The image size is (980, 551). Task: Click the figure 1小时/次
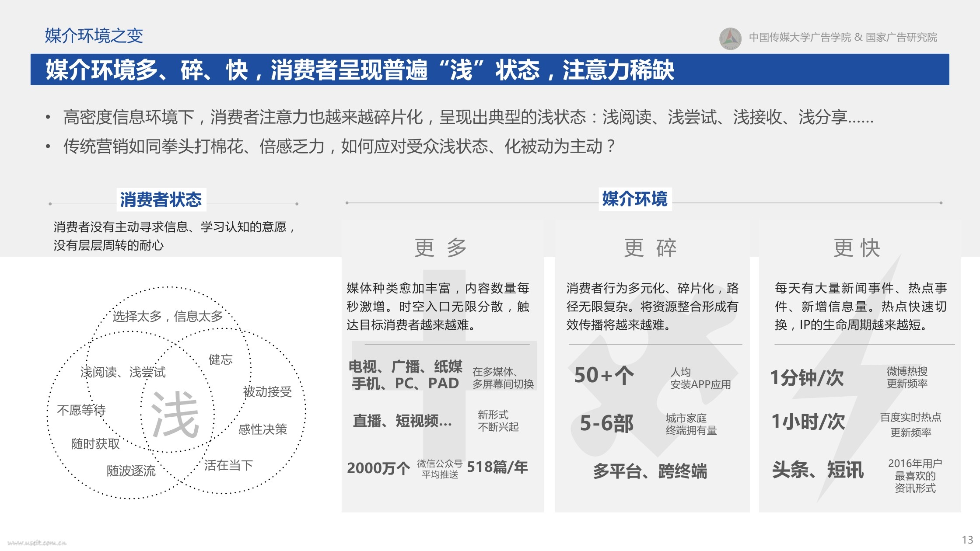pyautogui.click(x=808, y=422)
